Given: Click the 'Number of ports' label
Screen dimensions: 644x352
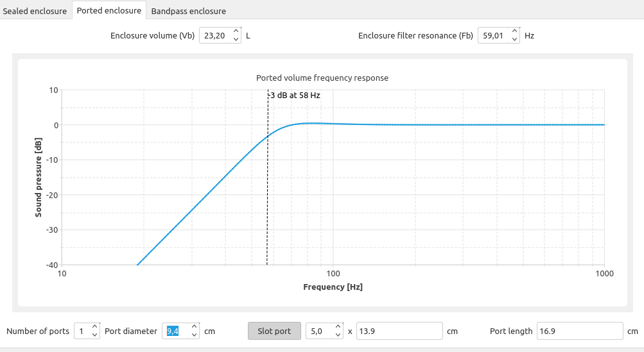Looking at the screenshot, I should click(x=38, y=331).
